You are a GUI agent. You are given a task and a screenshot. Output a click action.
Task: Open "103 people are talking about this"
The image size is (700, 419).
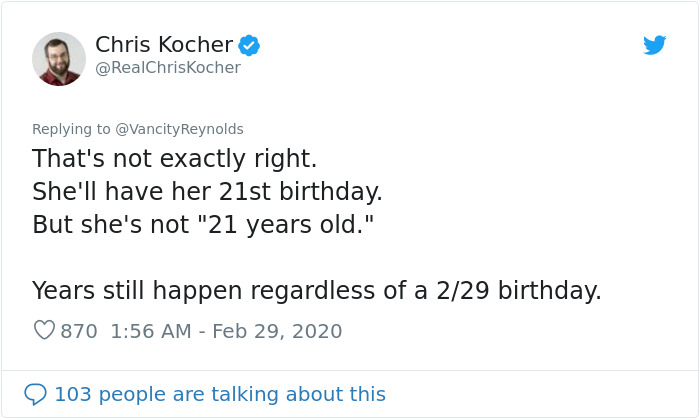219,394
